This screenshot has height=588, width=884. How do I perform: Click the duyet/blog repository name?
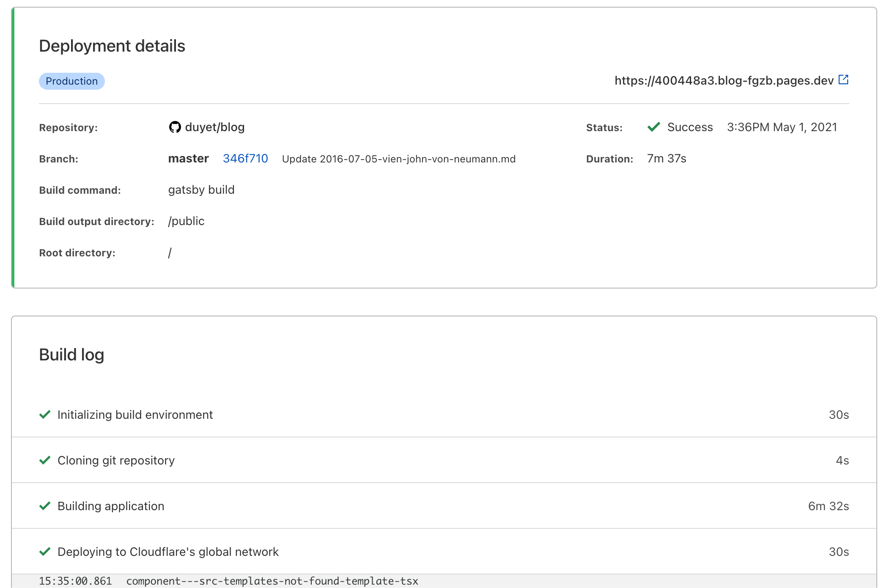tap(215, 127)
